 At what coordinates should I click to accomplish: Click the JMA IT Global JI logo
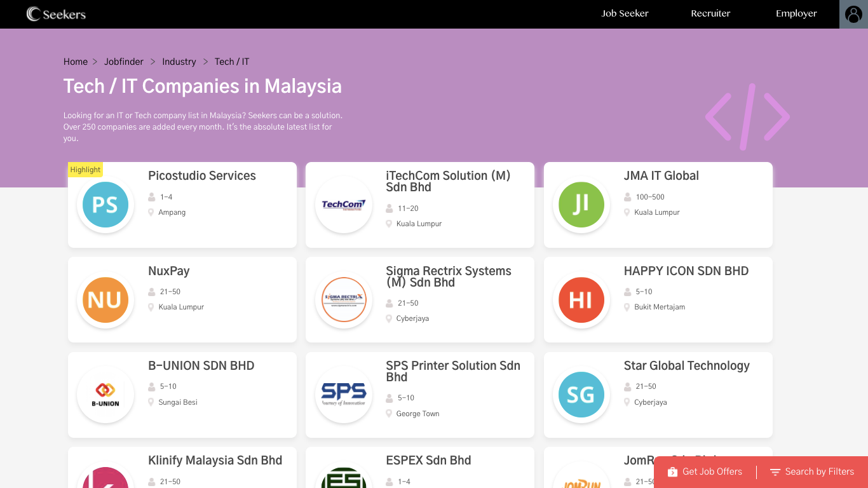tap(581, 205)
